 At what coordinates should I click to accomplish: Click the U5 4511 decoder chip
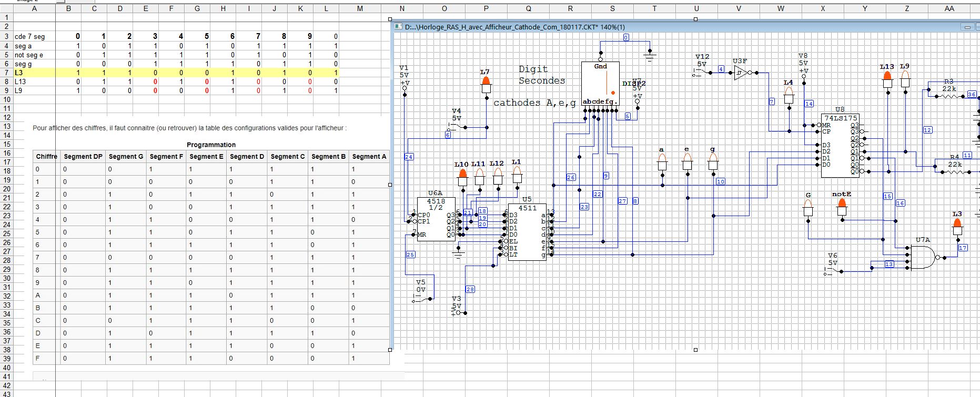(527, 232)
